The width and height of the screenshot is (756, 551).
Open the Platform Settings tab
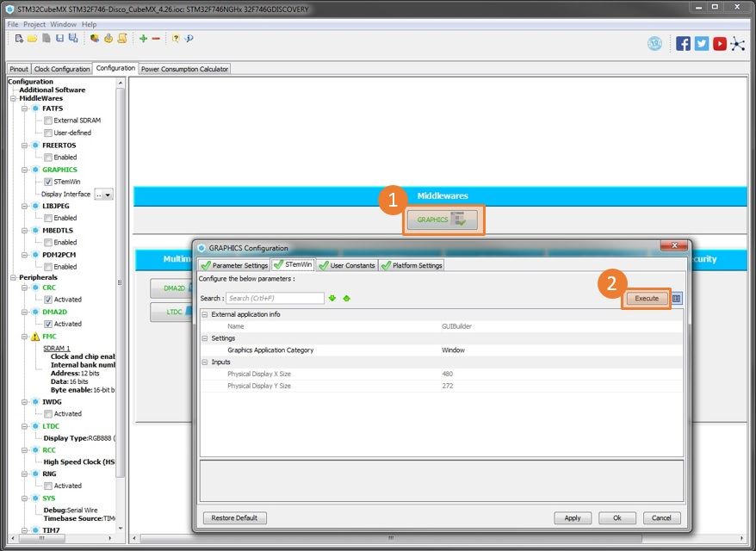click(x=412, y=265)
